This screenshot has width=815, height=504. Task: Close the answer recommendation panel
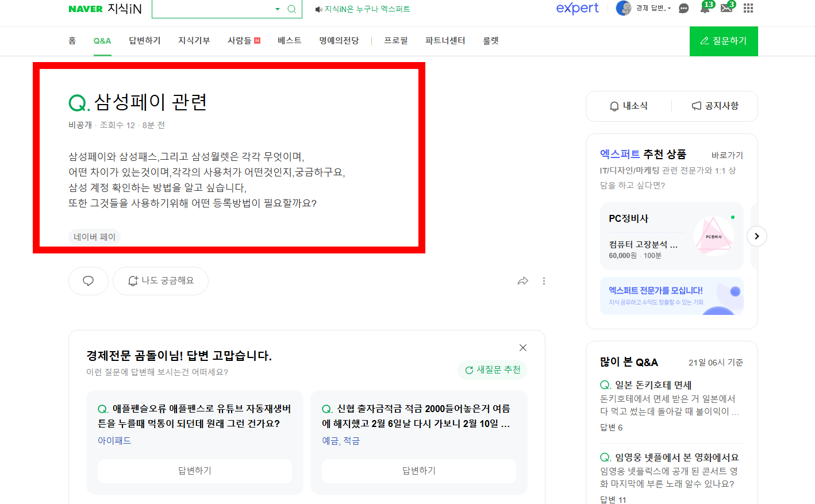(523, 348)
